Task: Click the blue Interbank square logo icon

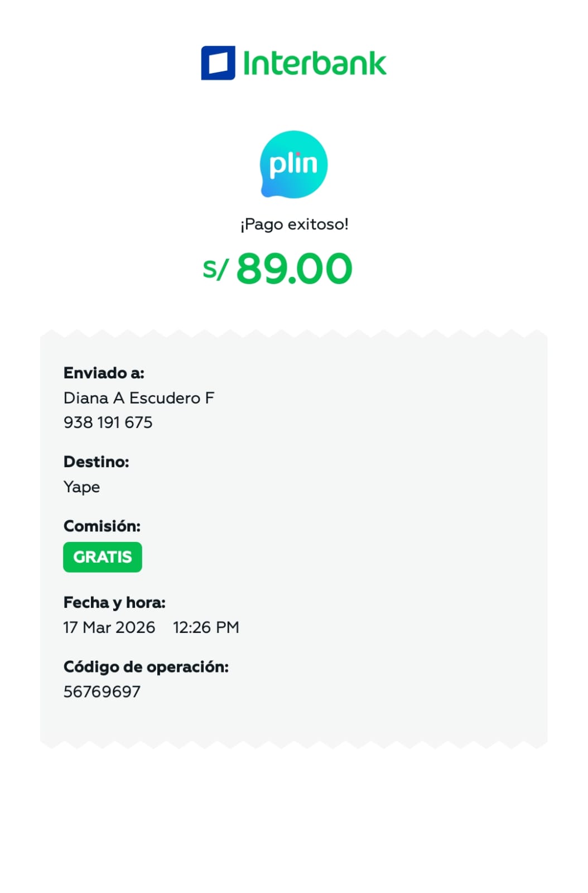Action: [x=218, y=63]
